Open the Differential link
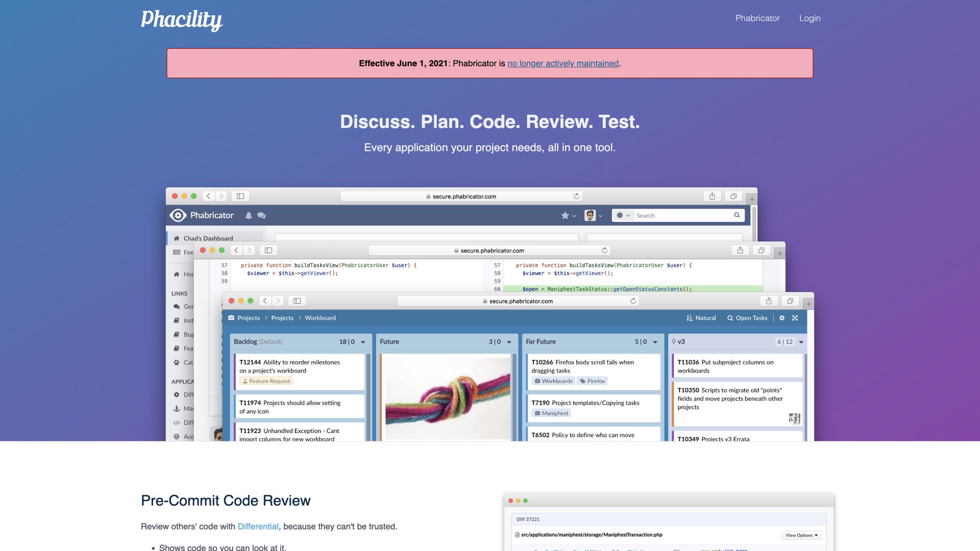This screenshot has width=980, height=551. point(258,527)
